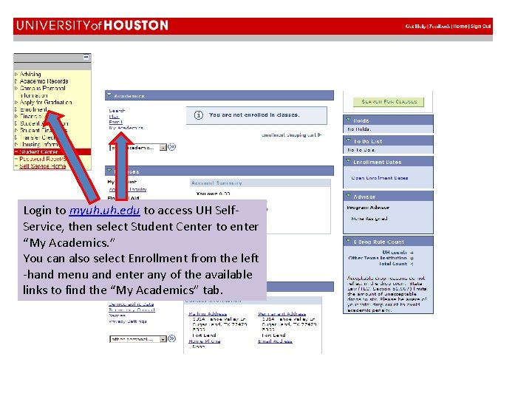
Task: Collapse the Academics section triangle
Action: click(x=109, y=95)
